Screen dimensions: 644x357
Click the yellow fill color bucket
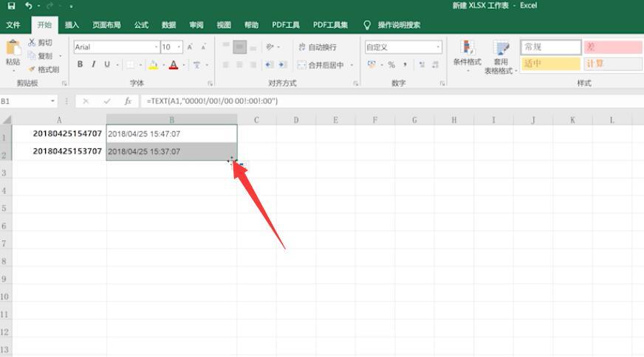[153, 65]
